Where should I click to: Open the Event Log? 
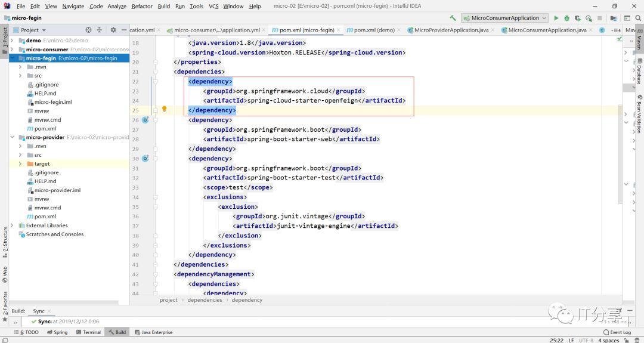coord(617,332)
